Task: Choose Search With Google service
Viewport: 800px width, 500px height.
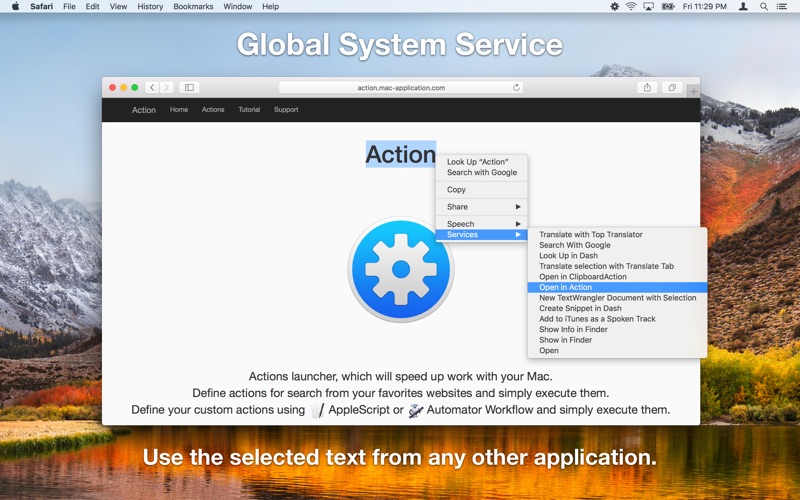Action: [618, 245]
